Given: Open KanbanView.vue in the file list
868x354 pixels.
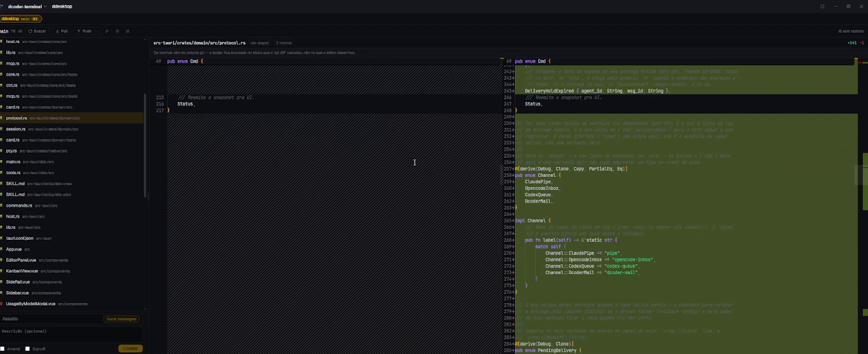Looking at the screenshot, I should tap(72, 271).
